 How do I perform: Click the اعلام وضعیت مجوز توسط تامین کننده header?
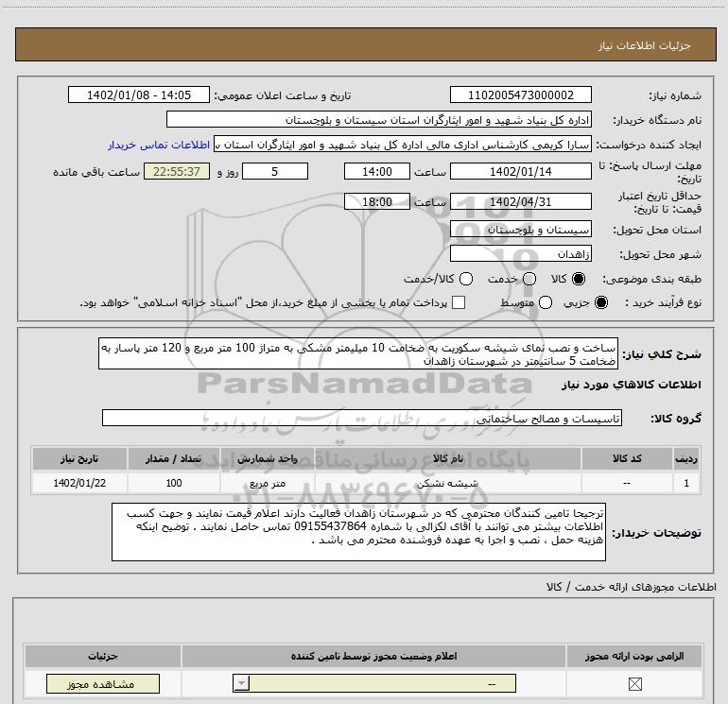click(x=373, y=656)
